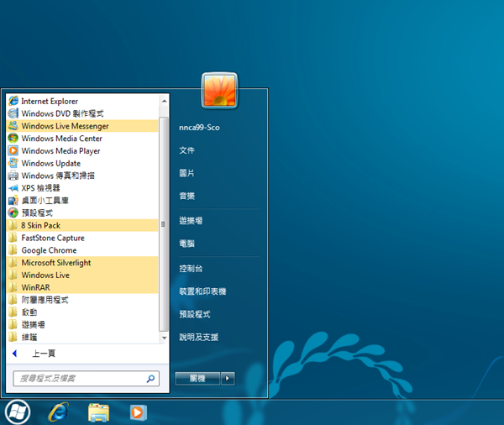Launch XPS 檢視器
This screenshot has height=425, width=504.
coord(82,188)
